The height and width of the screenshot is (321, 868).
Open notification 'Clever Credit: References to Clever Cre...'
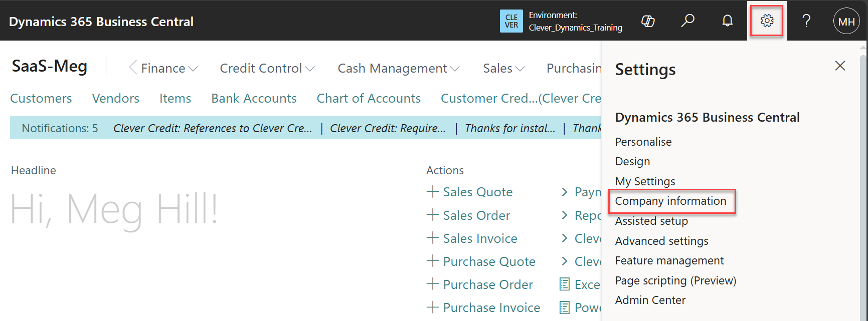[x=213, y=128]
